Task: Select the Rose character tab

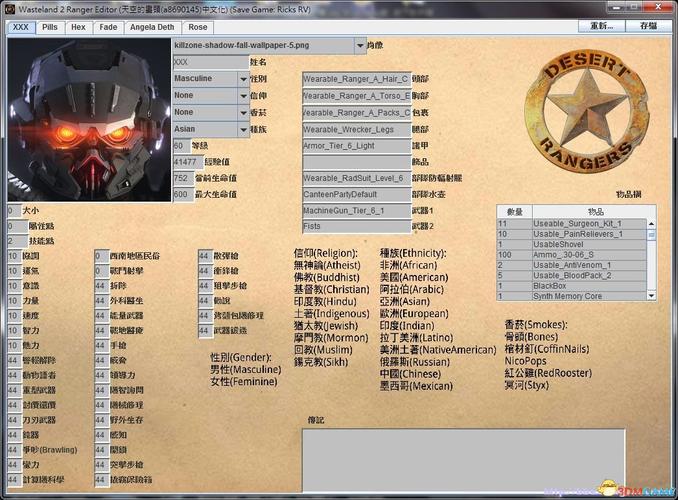Action: pos(198,27)
